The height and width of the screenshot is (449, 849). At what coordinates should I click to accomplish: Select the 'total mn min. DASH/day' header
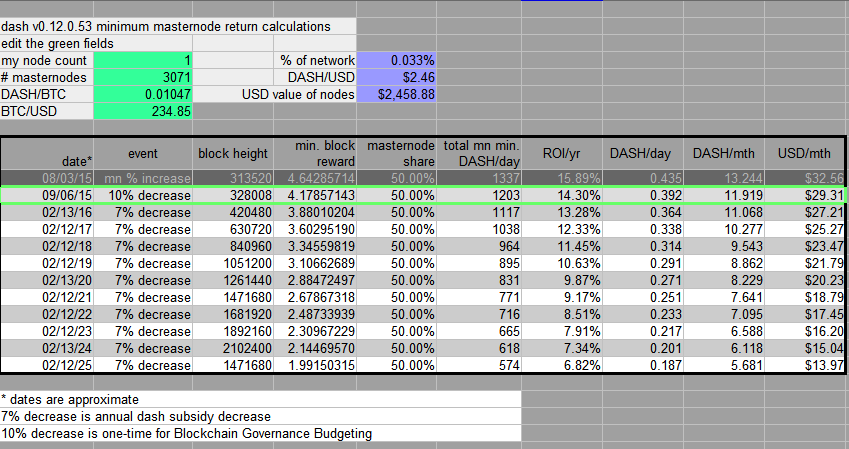pyautogui.click(x=479, y=153)
